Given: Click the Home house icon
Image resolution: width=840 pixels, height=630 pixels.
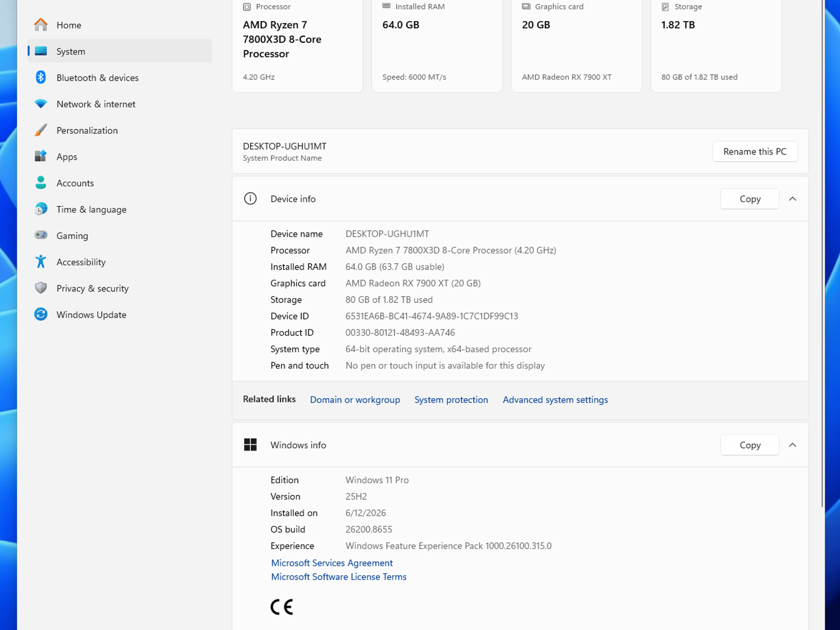Looking at the screenshot, I should (x=41, y=25).
